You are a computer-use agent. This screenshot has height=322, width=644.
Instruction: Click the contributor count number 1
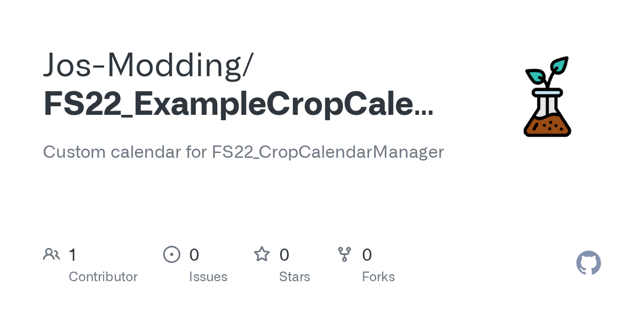click(x=72, y=254)
